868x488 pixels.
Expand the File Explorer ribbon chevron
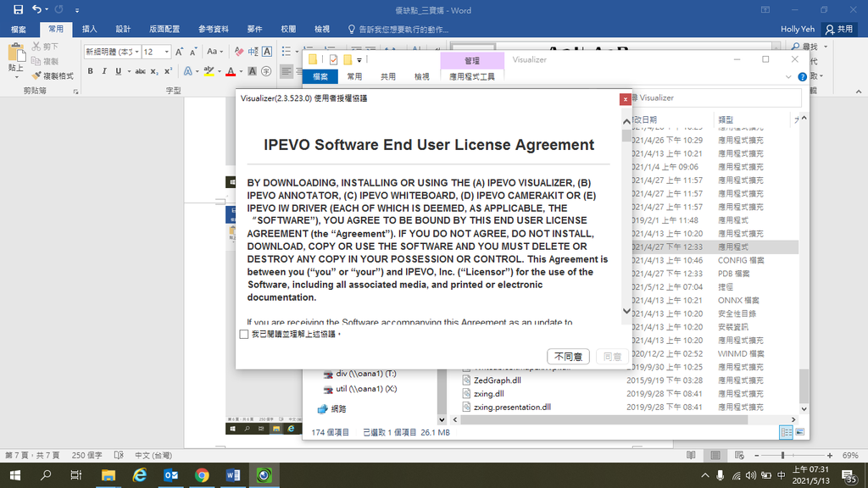788,77
